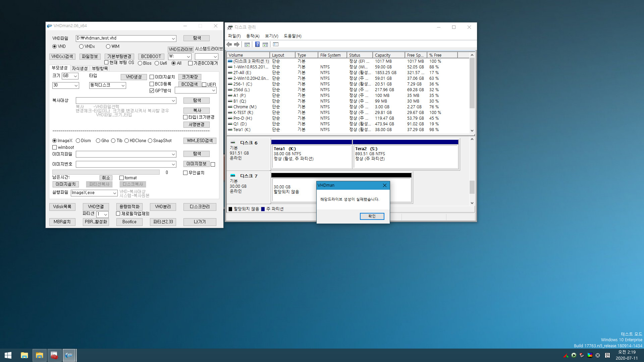The width and height of the screenshot is (644, 362).
Task: Uncheck the GPT방식 checkbox
Action: tap(152, 91)
